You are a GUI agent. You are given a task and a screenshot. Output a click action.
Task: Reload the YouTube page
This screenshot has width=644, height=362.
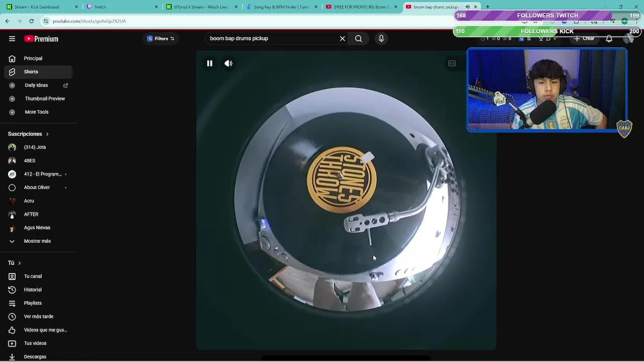pos(31,21)
